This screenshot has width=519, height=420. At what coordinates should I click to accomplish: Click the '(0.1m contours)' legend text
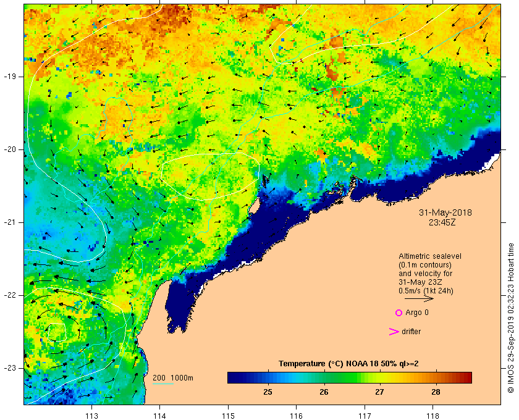click(x=425, y=265)
